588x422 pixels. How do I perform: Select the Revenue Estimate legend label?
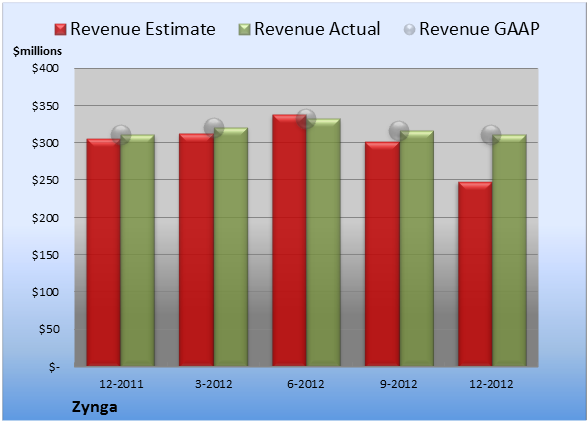[x=143, y=29]
